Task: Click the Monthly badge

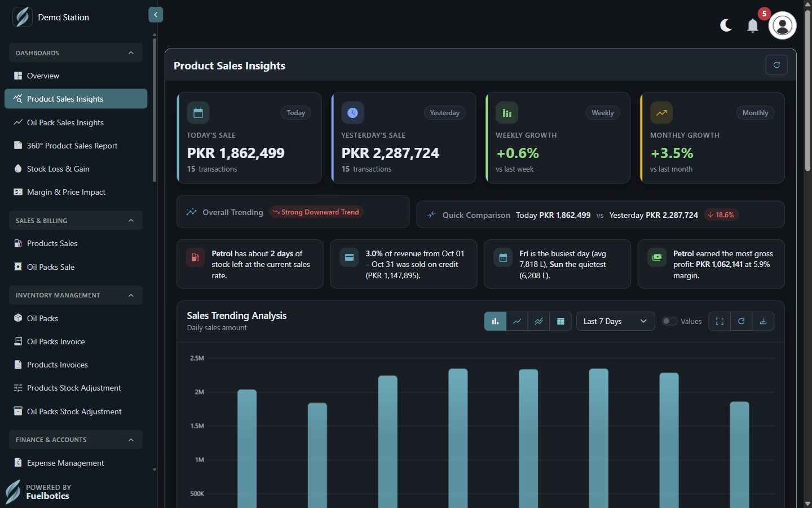Action: click(755, 113)
